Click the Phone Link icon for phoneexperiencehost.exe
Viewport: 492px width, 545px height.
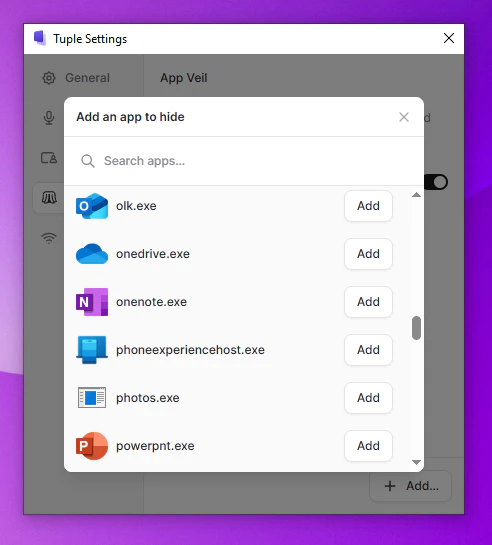click(x=92, y=350)
